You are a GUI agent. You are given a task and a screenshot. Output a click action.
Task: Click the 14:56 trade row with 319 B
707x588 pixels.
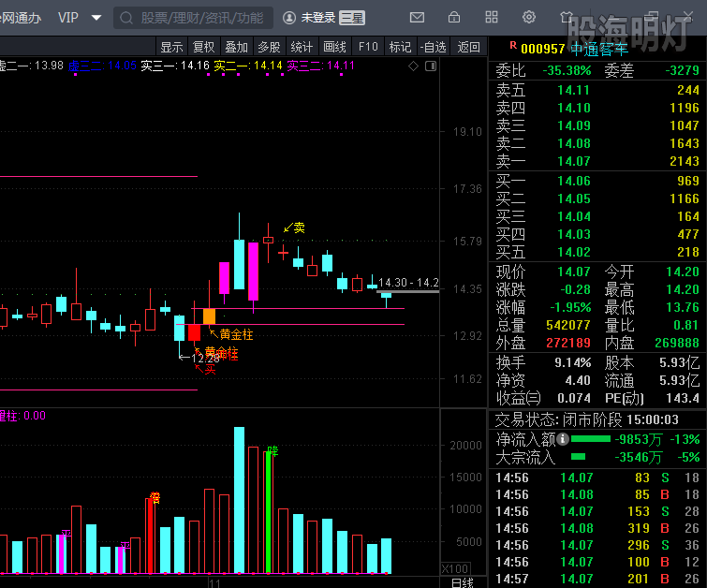597,528
